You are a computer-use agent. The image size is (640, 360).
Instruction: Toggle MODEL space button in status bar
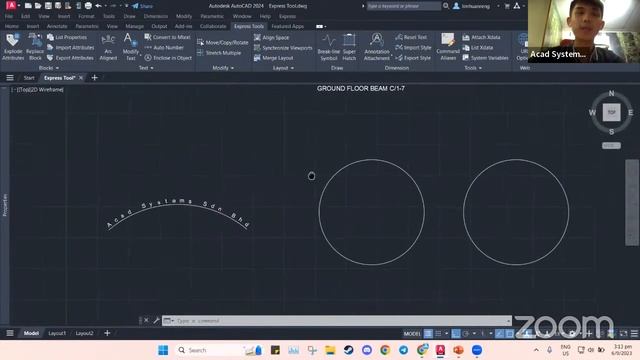(x=412, y=333)
